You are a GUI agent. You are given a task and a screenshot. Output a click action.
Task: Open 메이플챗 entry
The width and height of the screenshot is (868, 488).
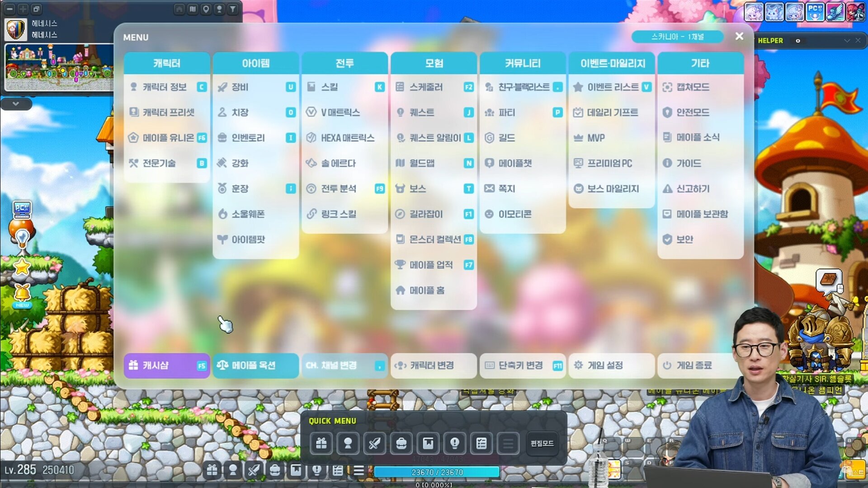coord(523,163)
